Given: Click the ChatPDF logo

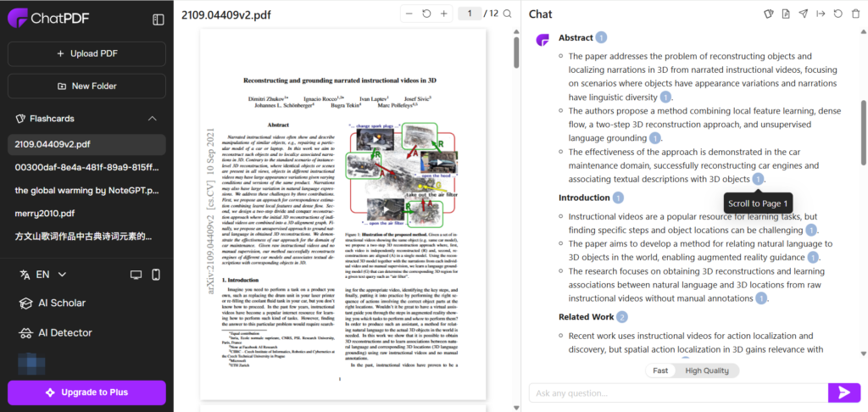Looking at the screenshot, I should tap(47, 19).
